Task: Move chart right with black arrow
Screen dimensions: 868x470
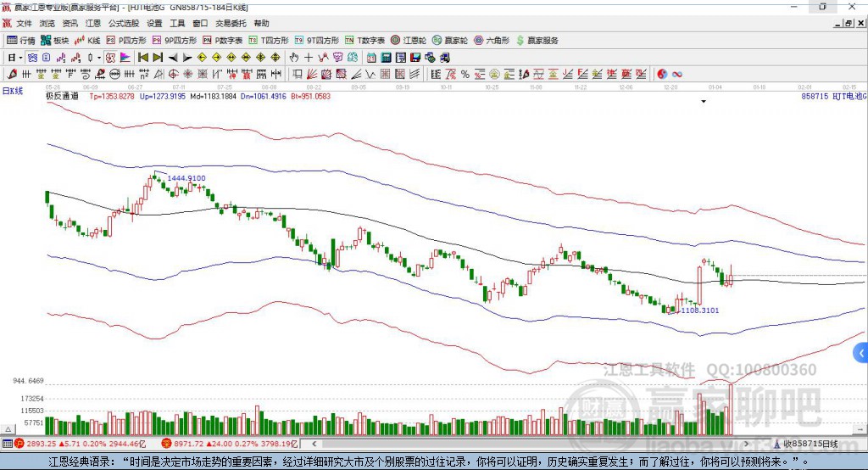Action: (187, 58)
